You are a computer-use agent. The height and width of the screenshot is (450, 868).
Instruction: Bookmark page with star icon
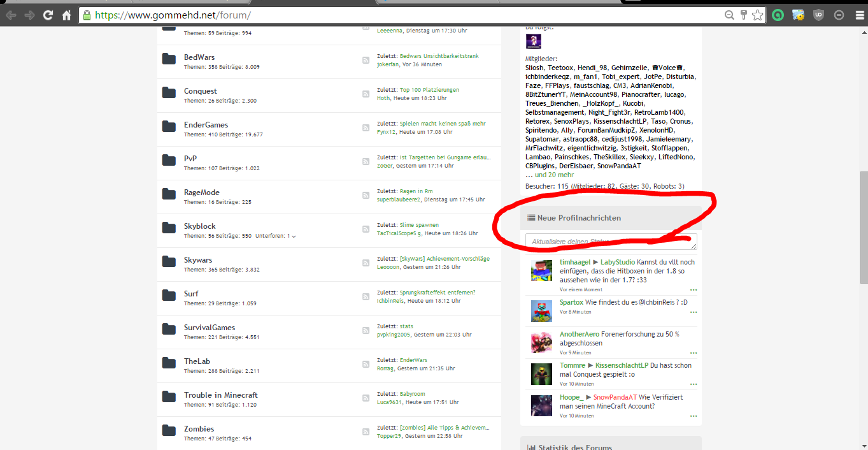pos(757,15)
